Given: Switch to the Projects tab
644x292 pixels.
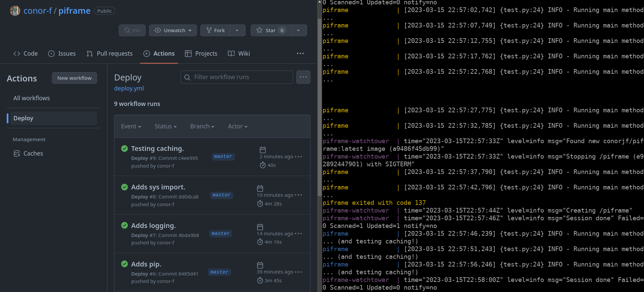Looking at the screenshot, I should pyautogui.click(x=201, y=54).
